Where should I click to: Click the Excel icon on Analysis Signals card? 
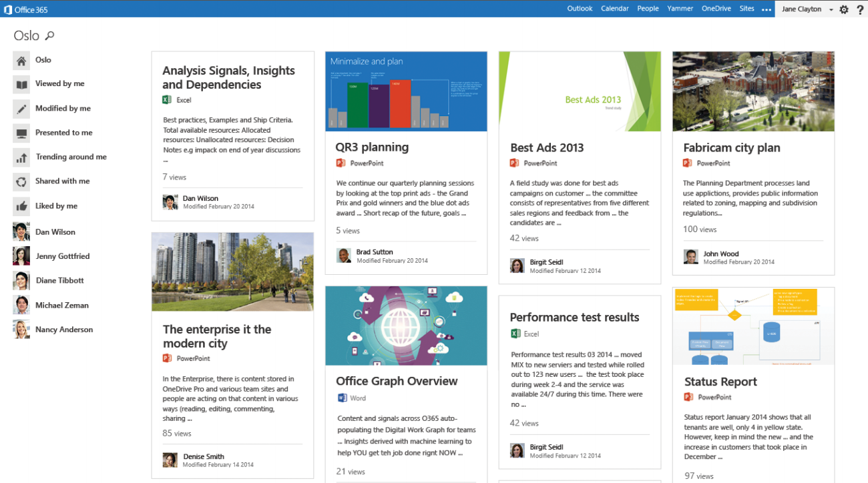coord(167,100)
